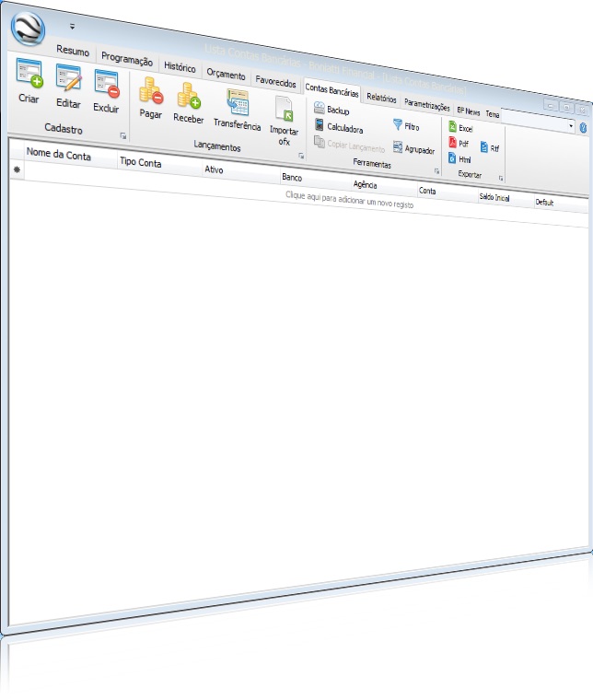
Task: Click the Criar account icon
Action: [x=29, y=73]
